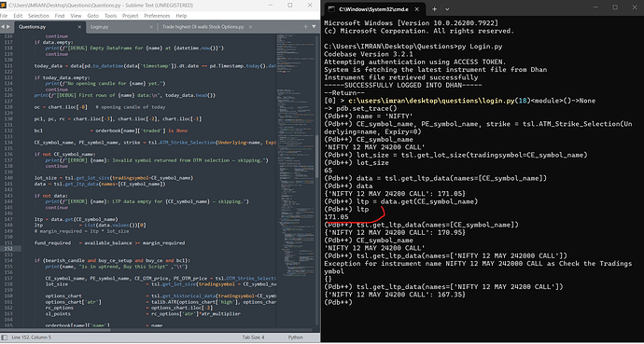Open the View menu
This screenshot has width=644, height=344.
click(x=76, y=16)
